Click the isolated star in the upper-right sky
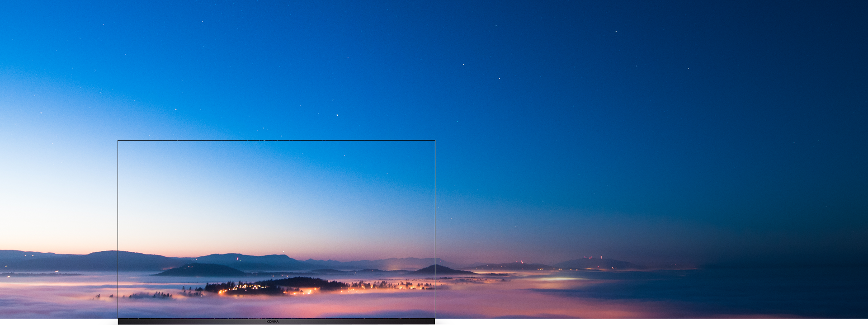The width and height of the screenshot is (868, 325). pos(616,32)
